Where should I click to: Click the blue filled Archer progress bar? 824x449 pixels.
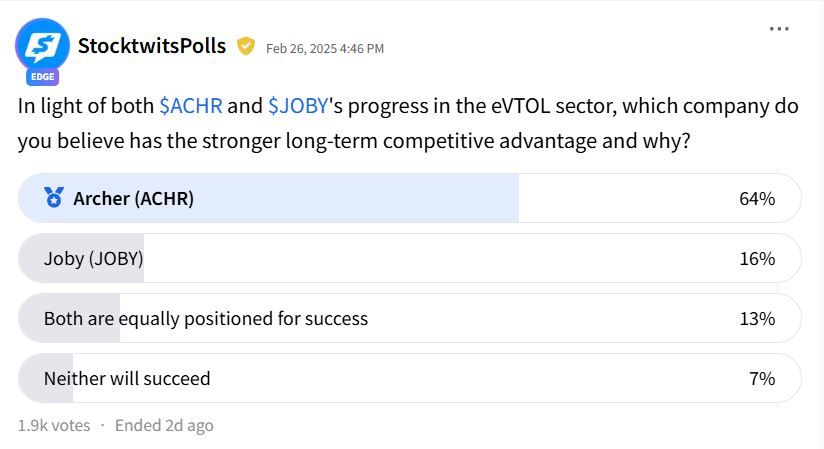pos(269,198)
